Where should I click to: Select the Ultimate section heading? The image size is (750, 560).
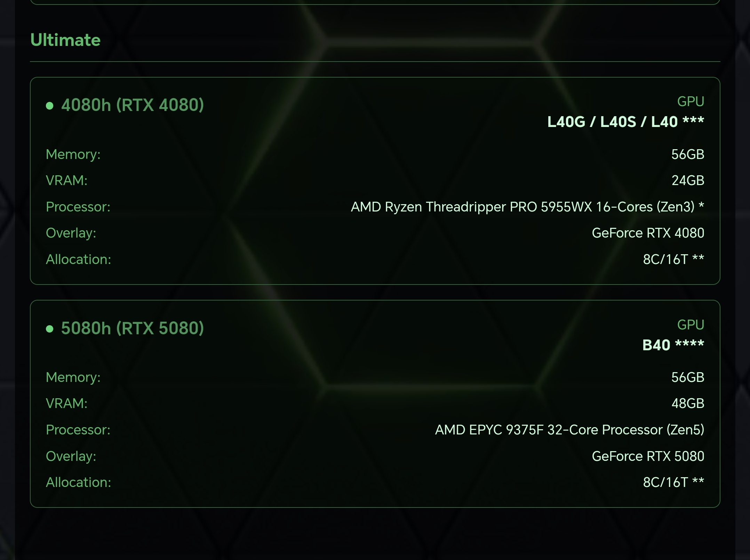(65, 40)
